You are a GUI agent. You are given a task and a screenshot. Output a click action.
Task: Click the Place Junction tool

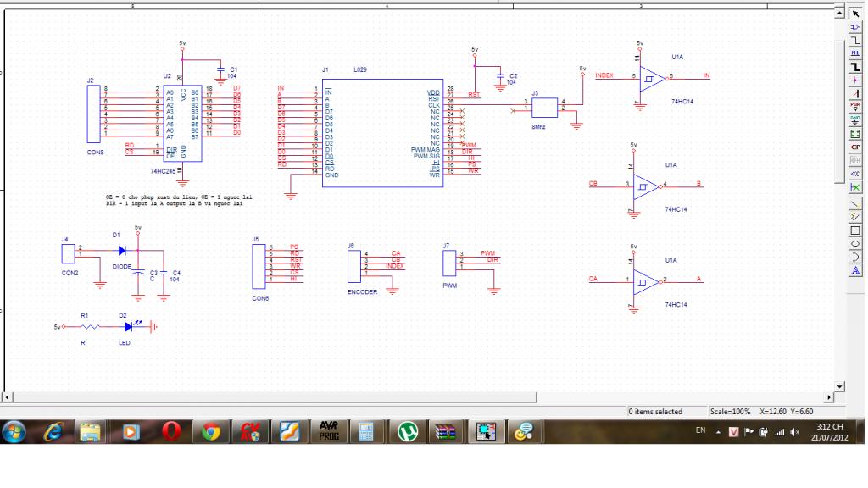[x=855, y=79]
